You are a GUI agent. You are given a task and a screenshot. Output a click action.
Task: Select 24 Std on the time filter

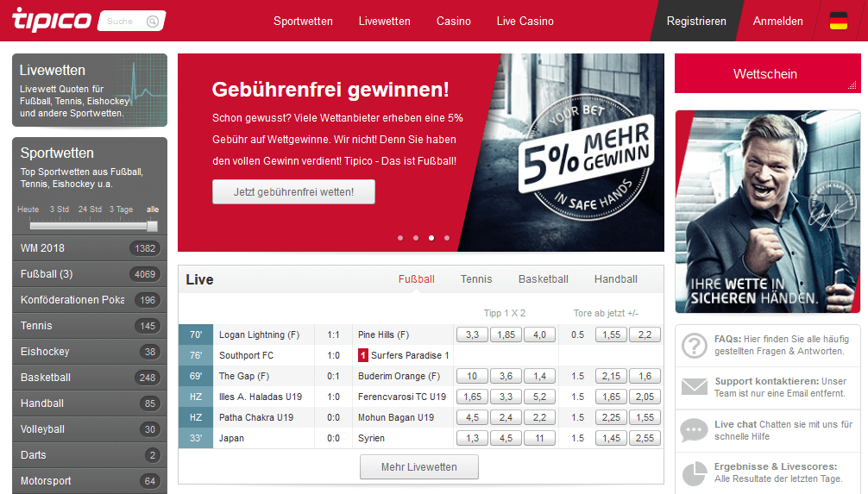(x=90, y=209)
